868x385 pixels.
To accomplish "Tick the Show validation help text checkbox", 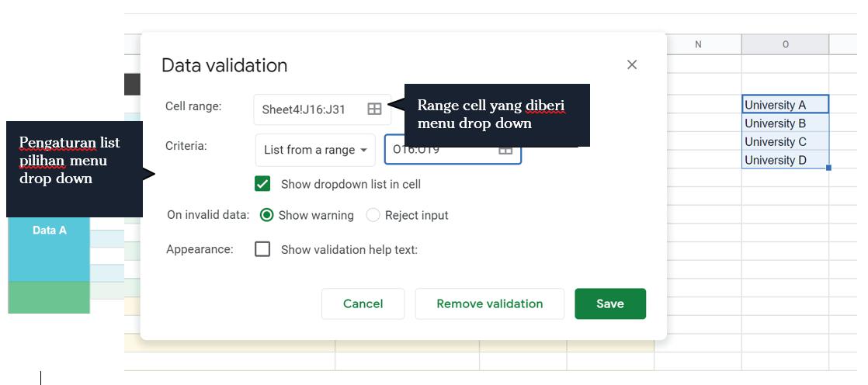I will 262,249.
